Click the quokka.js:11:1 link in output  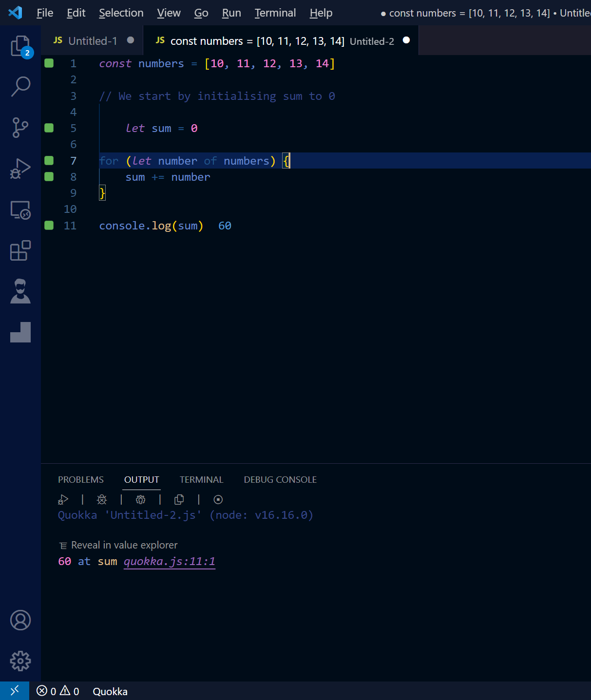(170, 562)
